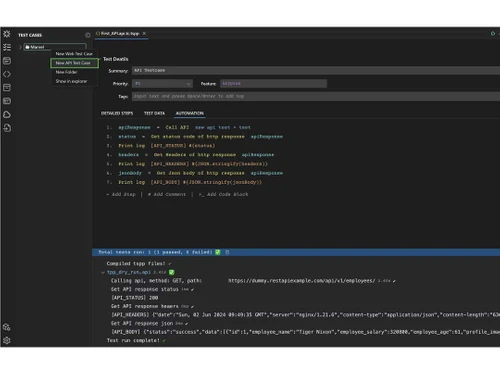The width and height of the screenshot is (500, 375).
Task: Click the 'Get API response json' log line
Action: [x=149, y=324]
